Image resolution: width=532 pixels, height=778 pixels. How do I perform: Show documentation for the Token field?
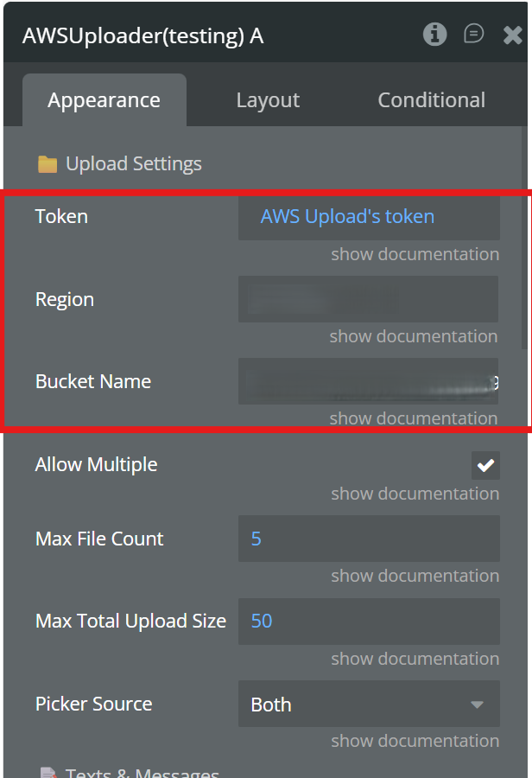tap(415, 254)
